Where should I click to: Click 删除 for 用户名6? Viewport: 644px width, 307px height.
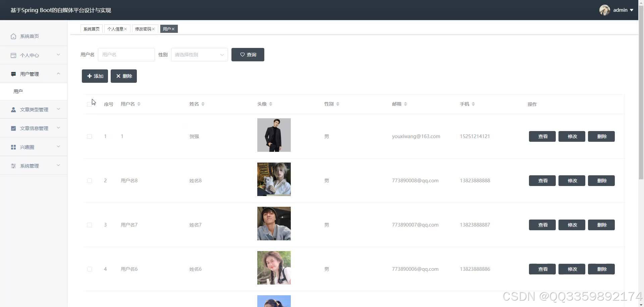601,269
